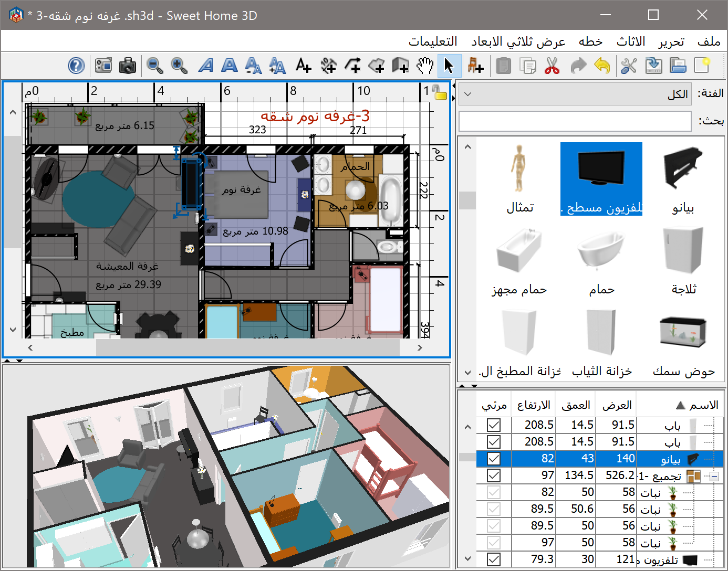
Task: Select the Create walls tool
Action: click(x=400, y=66)
